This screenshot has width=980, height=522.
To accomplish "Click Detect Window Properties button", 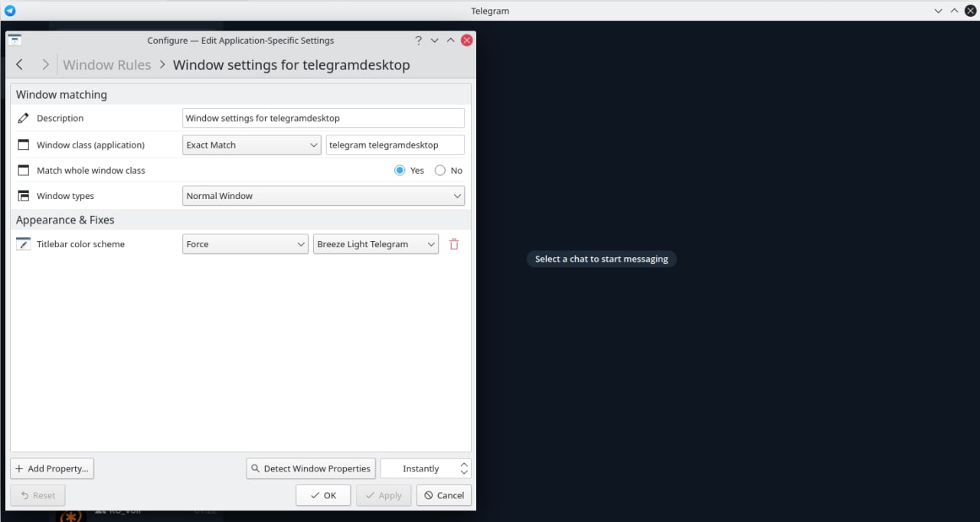I will pyautogui.click(x=311, y=468).
